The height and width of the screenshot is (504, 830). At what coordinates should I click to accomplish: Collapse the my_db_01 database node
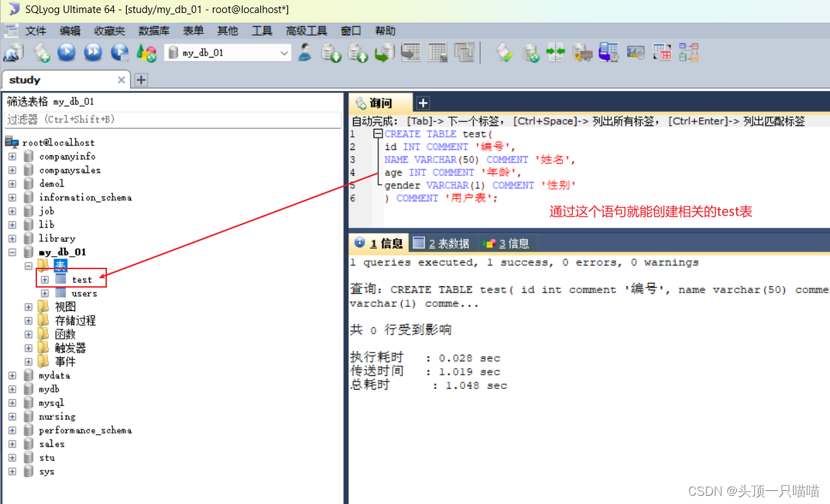(x=12, y=252)
